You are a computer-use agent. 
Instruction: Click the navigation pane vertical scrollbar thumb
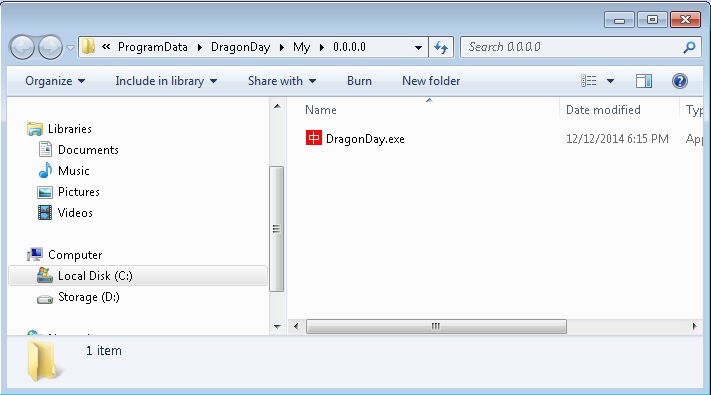276,229
